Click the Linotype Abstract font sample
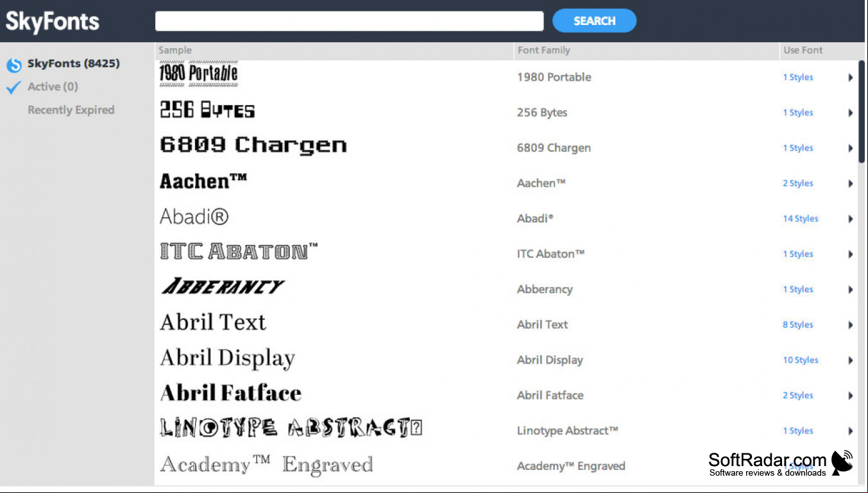Screen dimensions: 868x493 point(291,428)
